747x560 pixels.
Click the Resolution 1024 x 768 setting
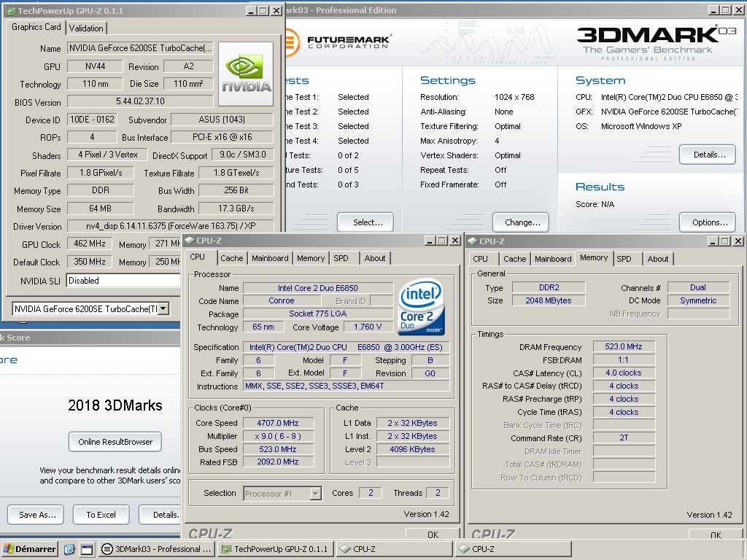[x=514, y=97]
